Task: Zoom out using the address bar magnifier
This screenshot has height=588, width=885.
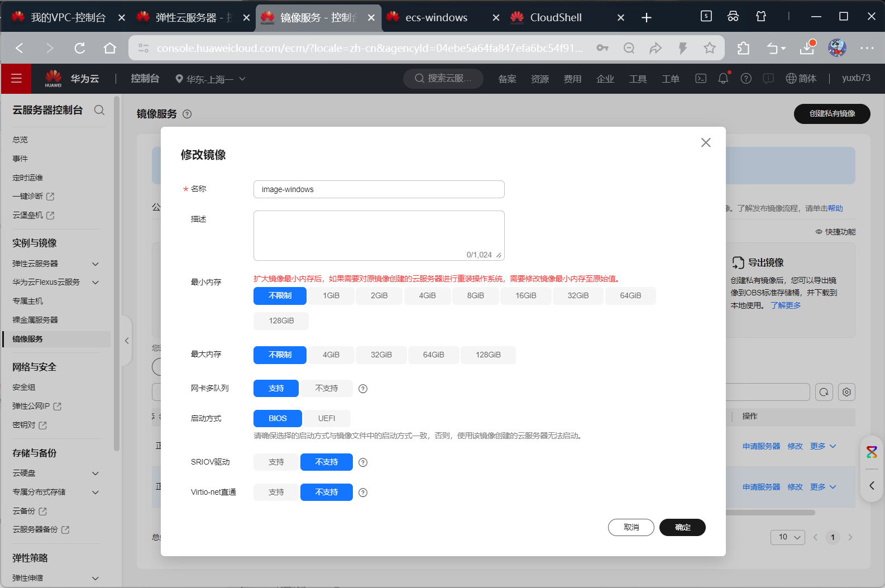Action: [629, 48]
